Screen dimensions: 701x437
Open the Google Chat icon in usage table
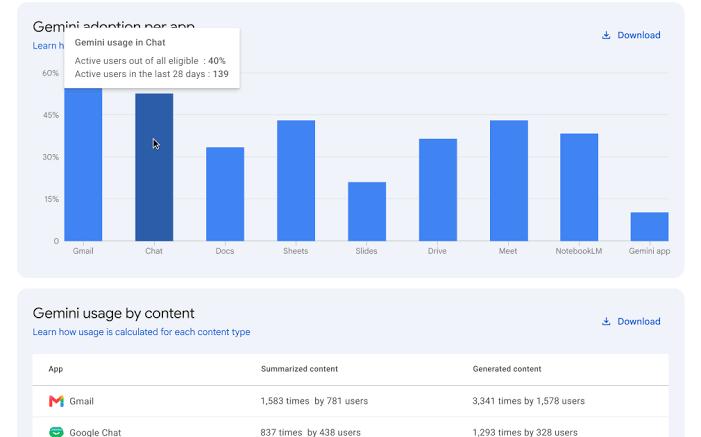pos(56,432)
